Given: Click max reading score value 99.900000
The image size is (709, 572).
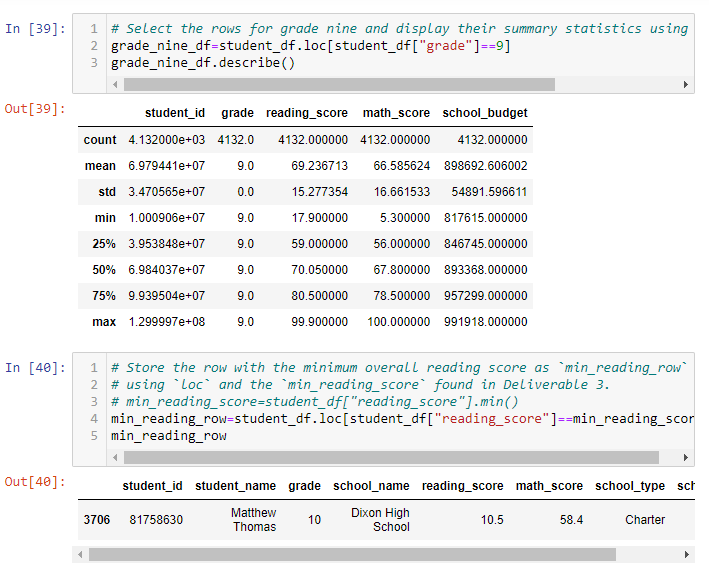Looking at the screenshot, I should tap(319, 322).
